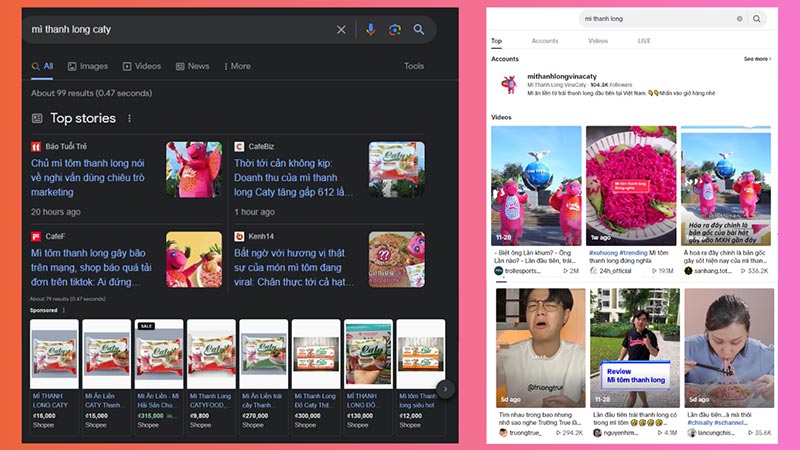Select the TikTok Top tab
Image resolution: width=800 pixels, height=450 pixels.
pyautogui.click(x=496, y=41)
